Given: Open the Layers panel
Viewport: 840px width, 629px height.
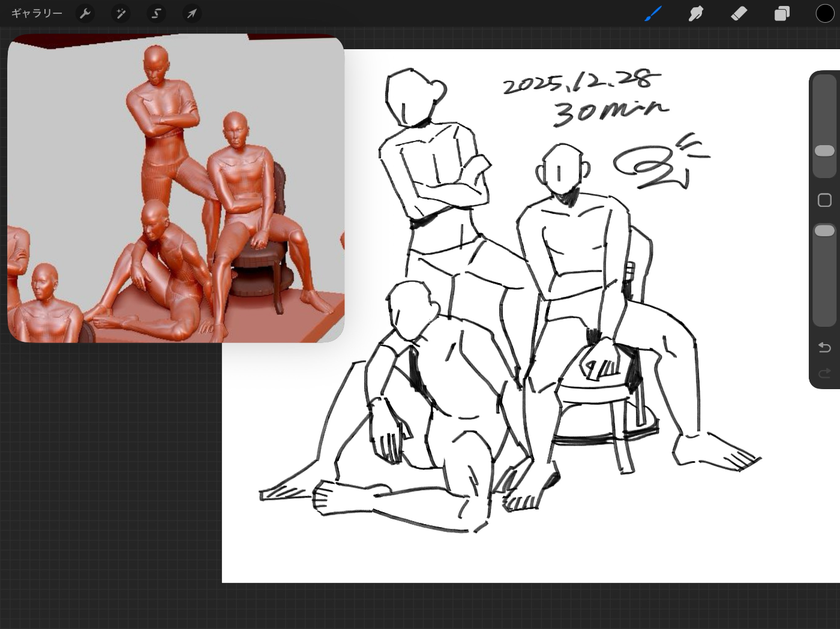Looking at the screenshot, I should click(782, 13).
